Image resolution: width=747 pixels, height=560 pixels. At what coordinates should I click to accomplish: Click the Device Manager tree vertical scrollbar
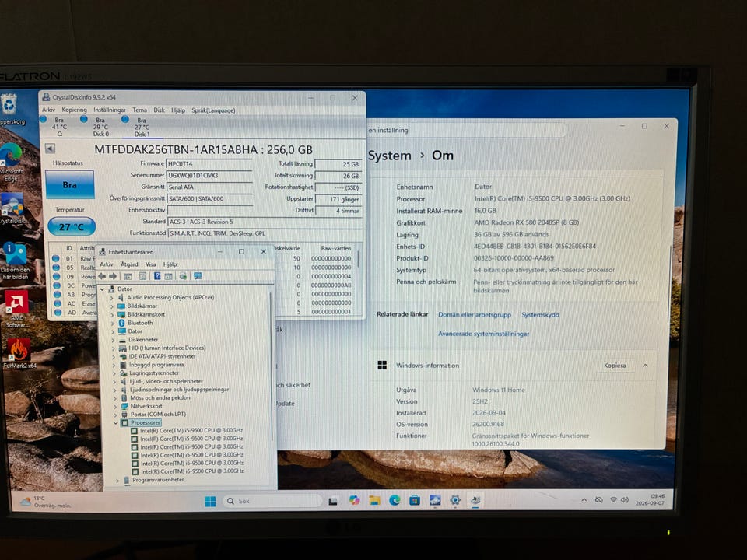272,366
